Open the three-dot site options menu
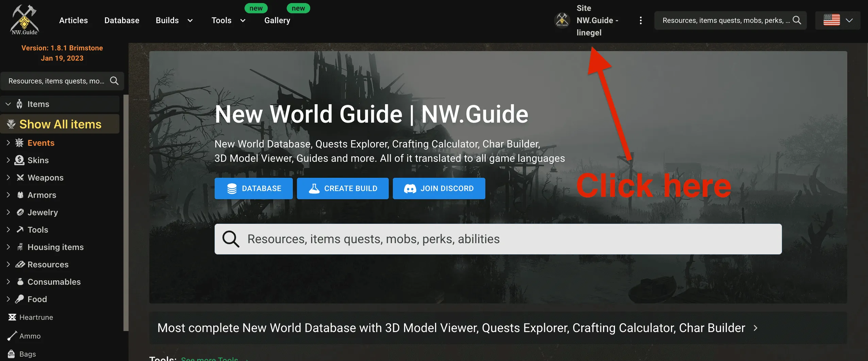The image size is (868, 361). 640,20
